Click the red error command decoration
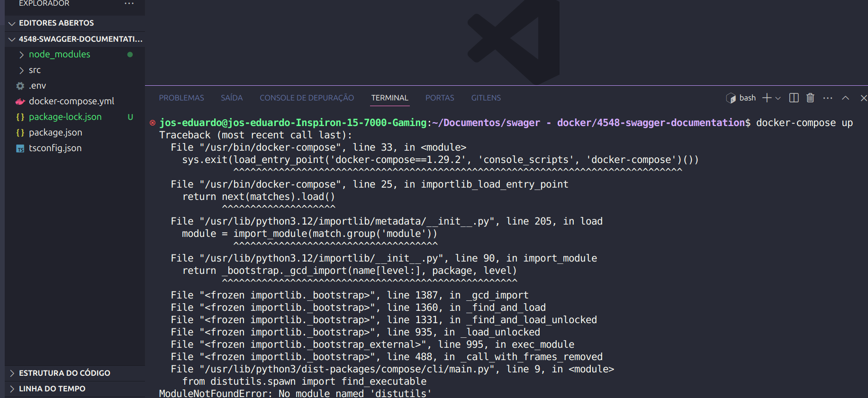This screenshot has width=868, height=398. tap(153, 123)
